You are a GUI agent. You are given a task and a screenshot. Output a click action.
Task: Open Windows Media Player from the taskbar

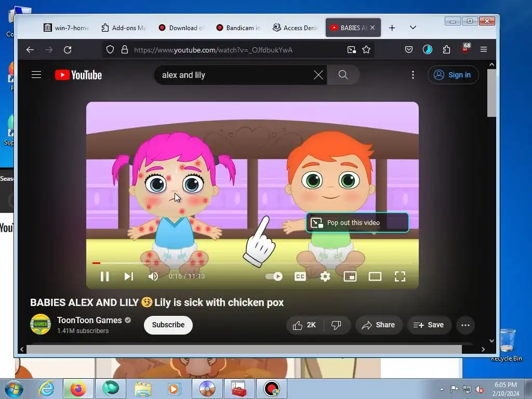click(175, 389)
